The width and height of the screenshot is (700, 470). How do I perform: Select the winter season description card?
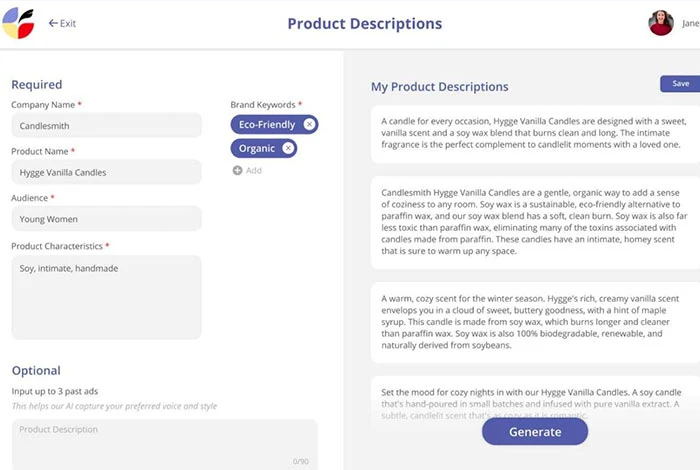coord(535,322)
